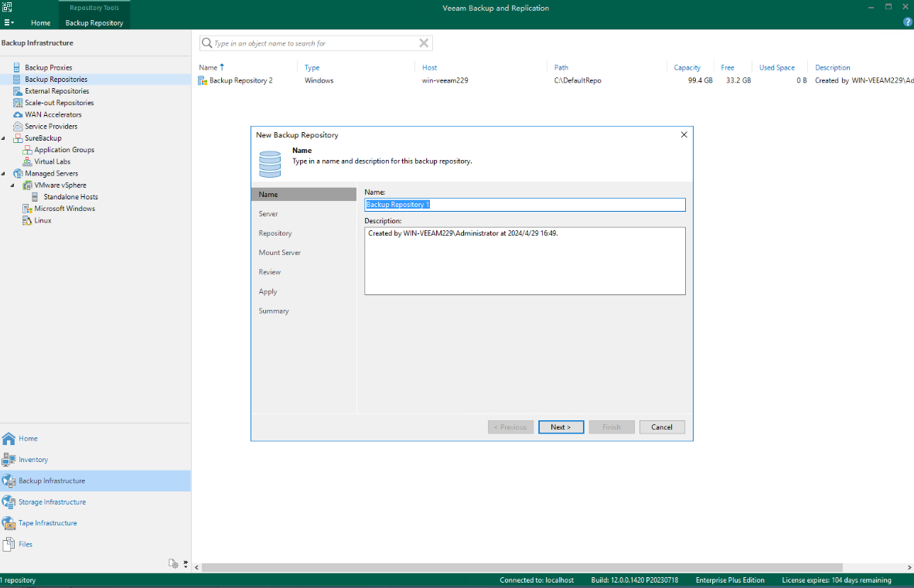This screenshot has width=914, height=588.
Task: Switch to the Home ribbon tab
Action: [40, 23]
